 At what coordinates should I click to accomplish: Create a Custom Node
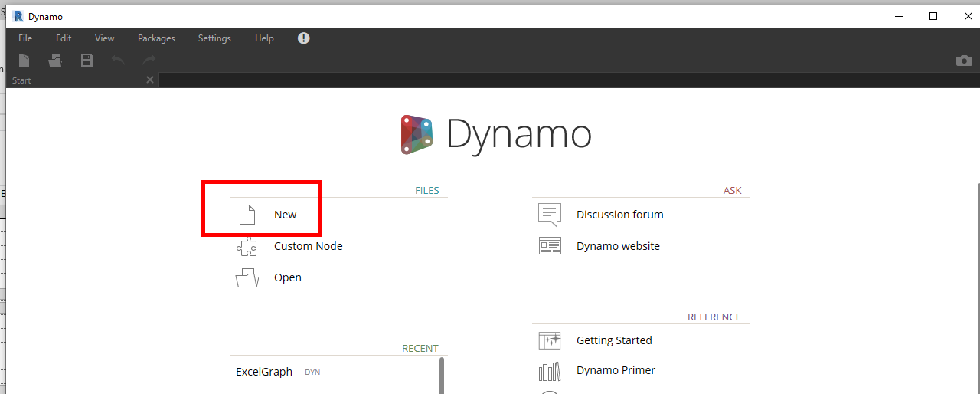[x=309, y=246]
